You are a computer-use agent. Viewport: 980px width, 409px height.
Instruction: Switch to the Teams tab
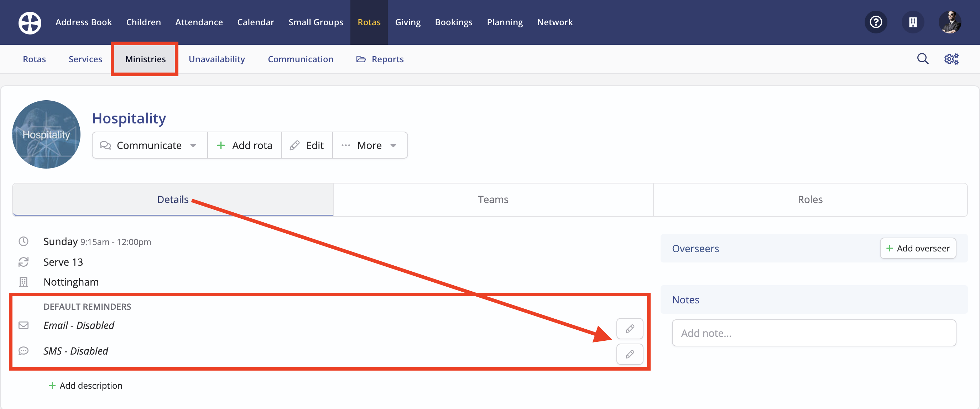(x=492, y=199)
